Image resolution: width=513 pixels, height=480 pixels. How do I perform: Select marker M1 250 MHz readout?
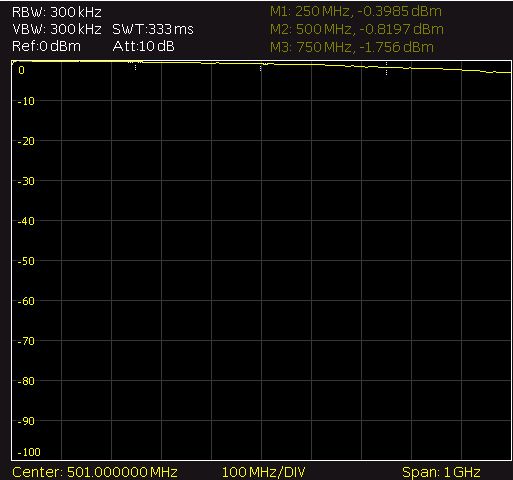356,11
